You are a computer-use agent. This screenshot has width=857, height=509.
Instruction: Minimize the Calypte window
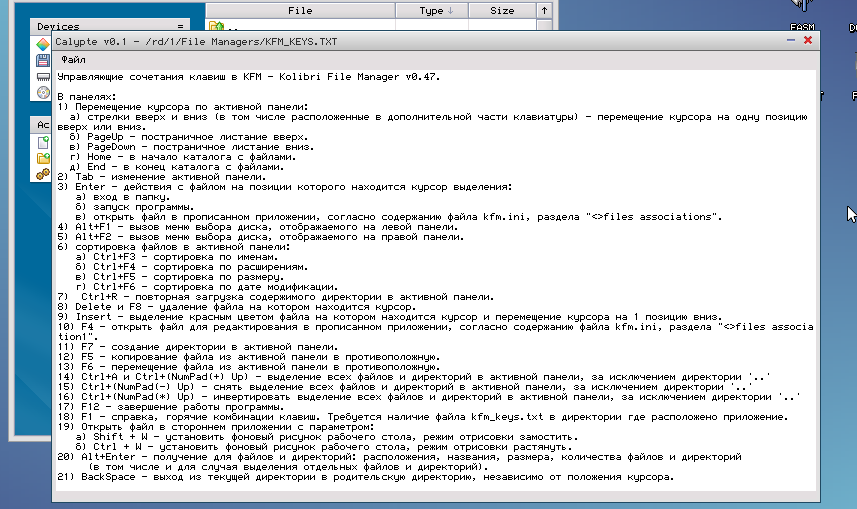tap(790, 41)
